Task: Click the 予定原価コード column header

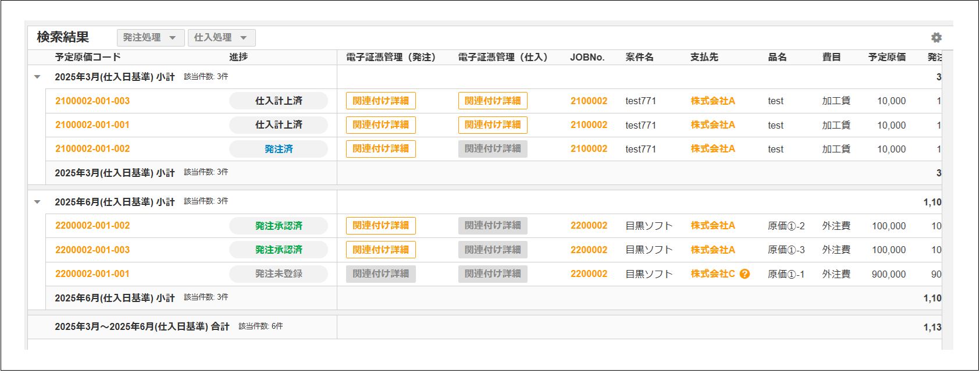Action: pos(88,57)
